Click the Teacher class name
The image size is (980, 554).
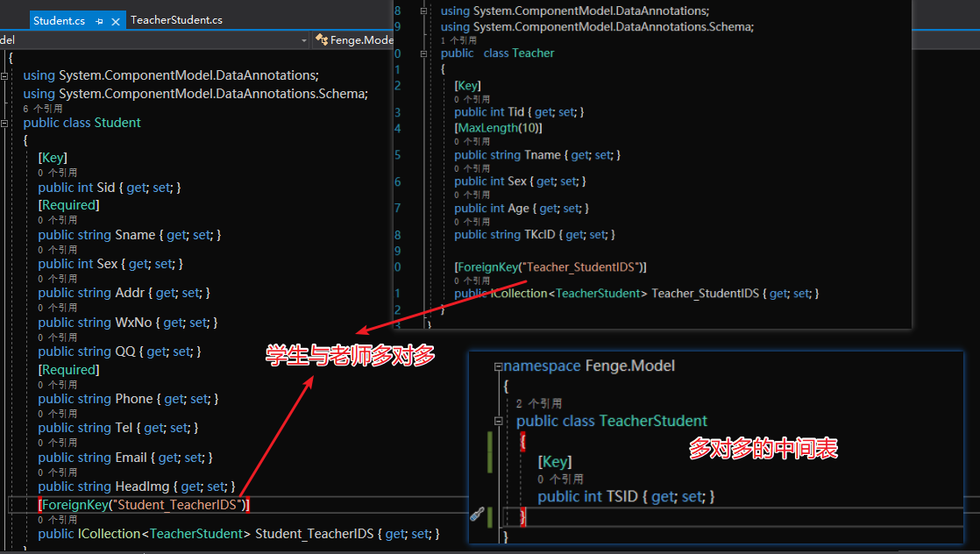click(533, 53)
